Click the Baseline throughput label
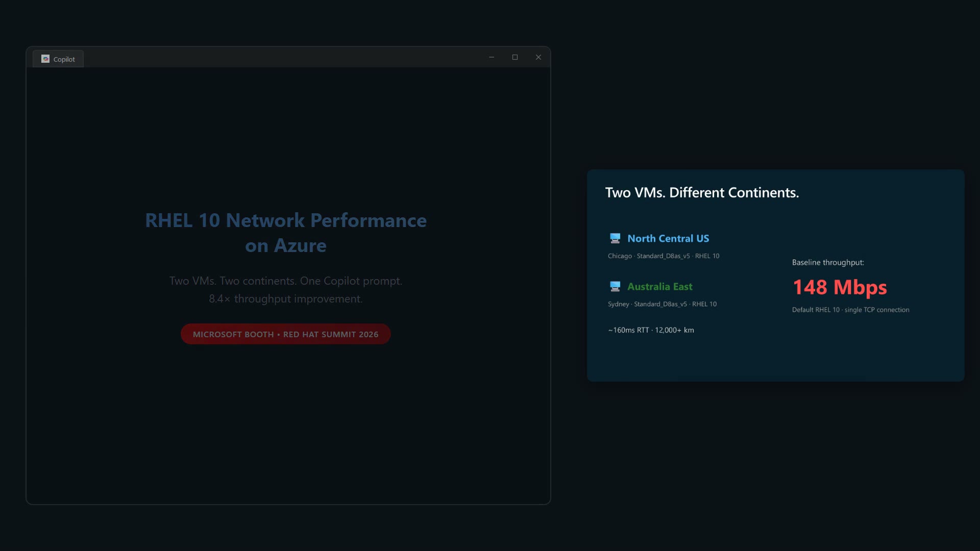This screenshot has width=980, height=551. click(828, 262)
